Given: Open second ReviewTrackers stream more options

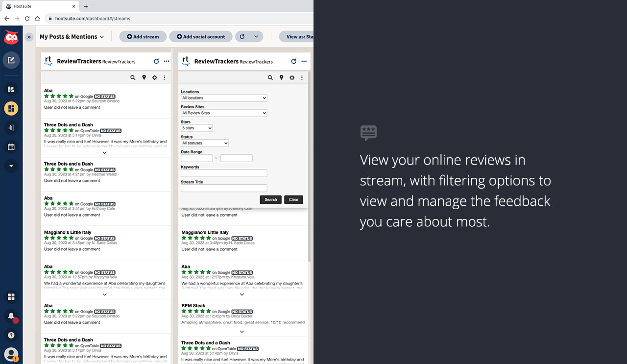Looking at the screenshot, I should tap(304, 61).
